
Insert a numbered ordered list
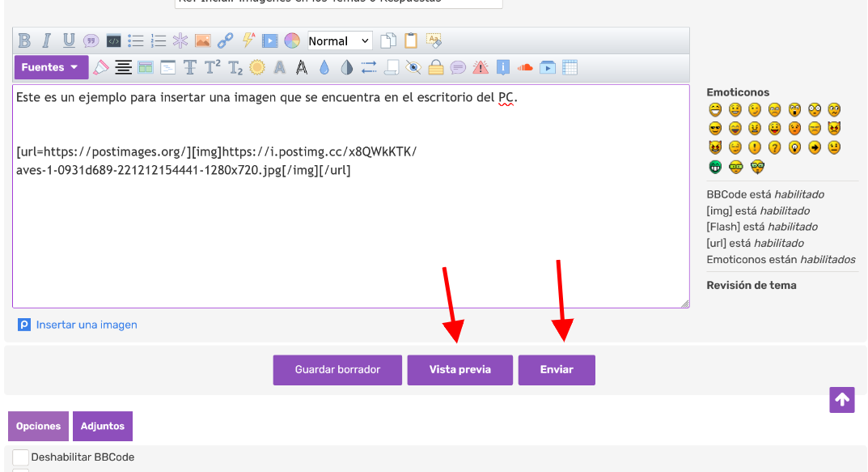click(x=159, y=40)
